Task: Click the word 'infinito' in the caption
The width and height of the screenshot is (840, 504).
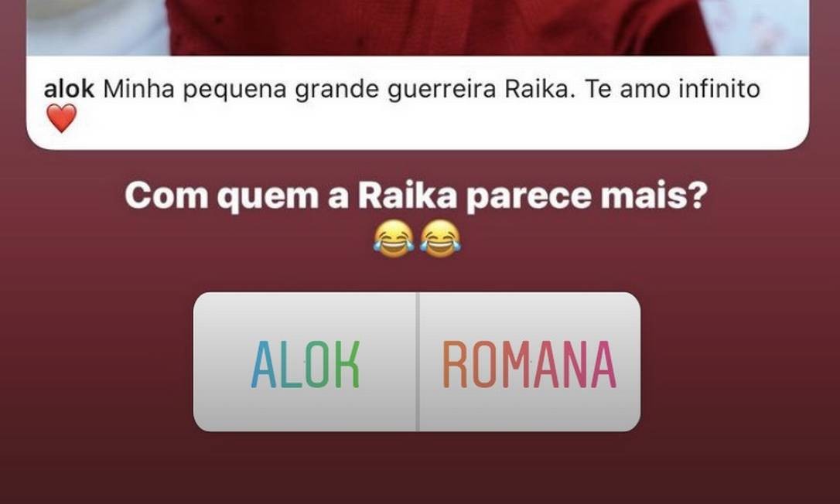Action: coord(719,89)
